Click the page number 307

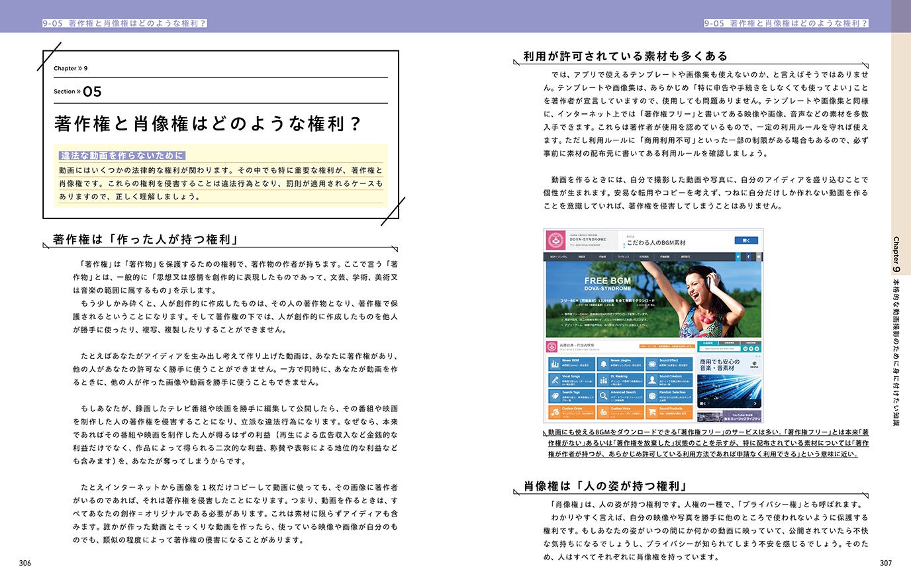[x=886, y=563]
